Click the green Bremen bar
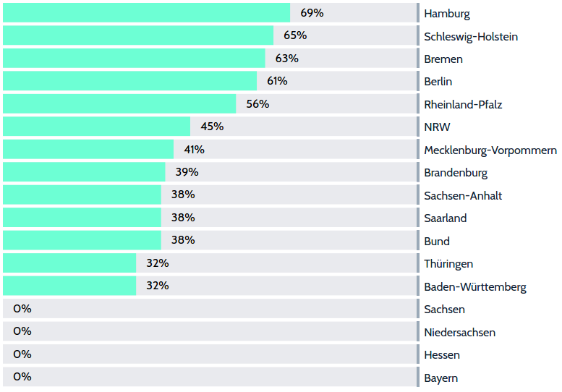The height and width of the screenshot is (392, 562). 134,59
